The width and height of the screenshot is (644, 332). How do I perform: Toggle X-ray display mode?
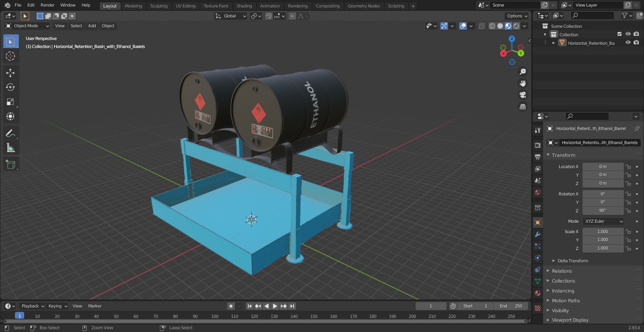481,26
